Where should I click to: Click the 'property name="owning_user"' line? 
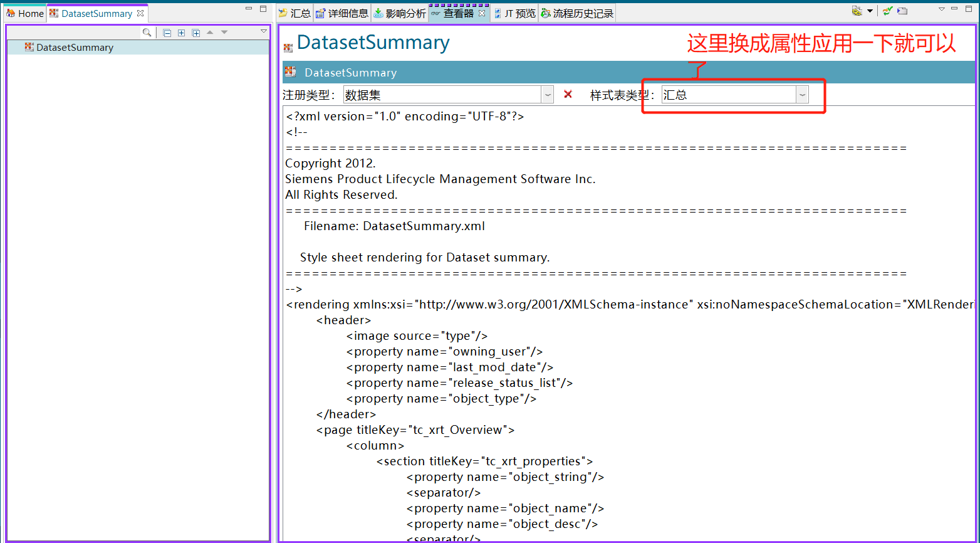(444, 352)
